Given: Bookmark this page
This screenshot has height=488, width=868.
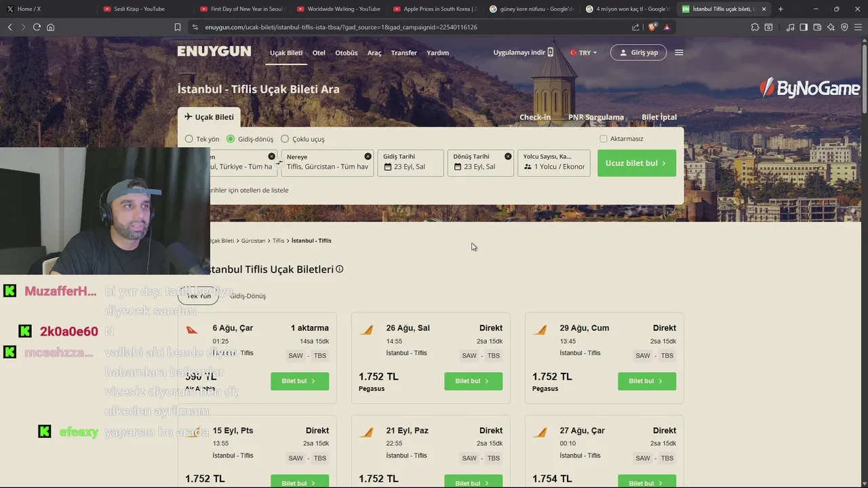Looking at the screenshot, I should (178, 27).
